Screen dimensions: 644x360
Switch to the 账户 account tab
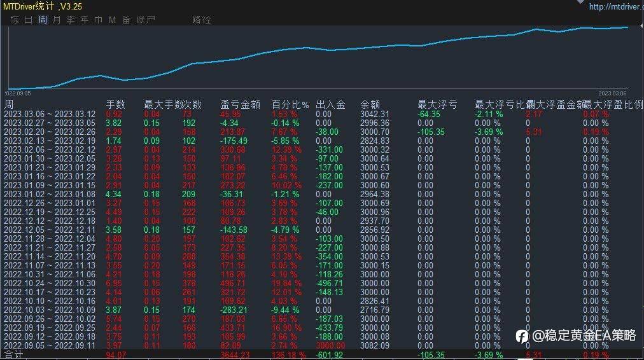coord(146,20)
